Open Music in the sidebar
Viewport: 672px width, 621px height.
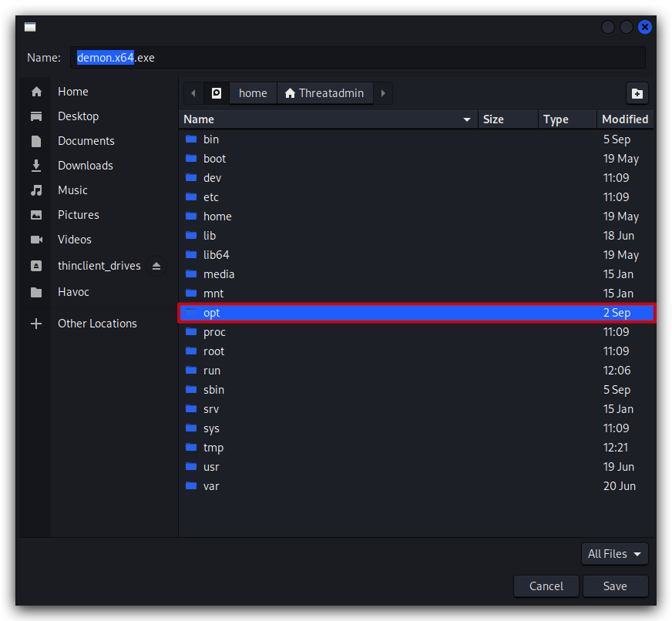[x=72, y=190]
